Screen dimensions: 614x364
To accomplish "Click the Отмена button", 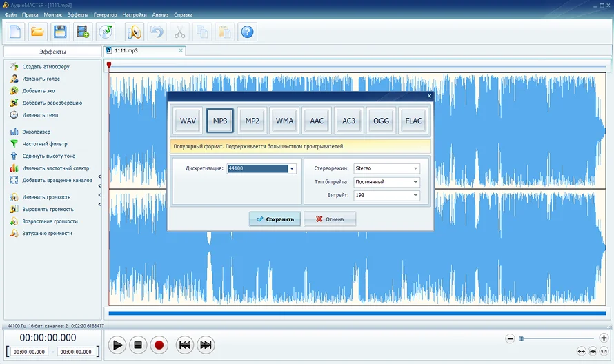I will pyautogui.click(x=330, y=219).
